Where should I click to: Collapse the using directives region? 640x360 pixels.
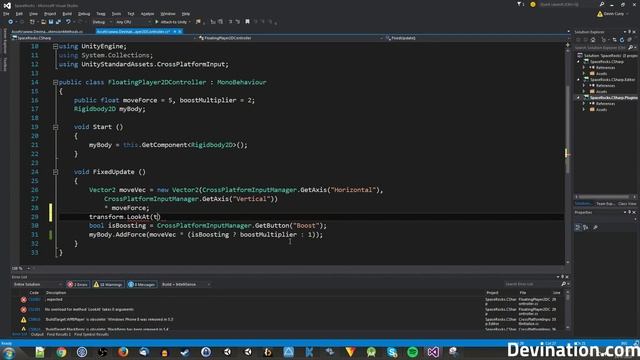[x=55, y=47]
